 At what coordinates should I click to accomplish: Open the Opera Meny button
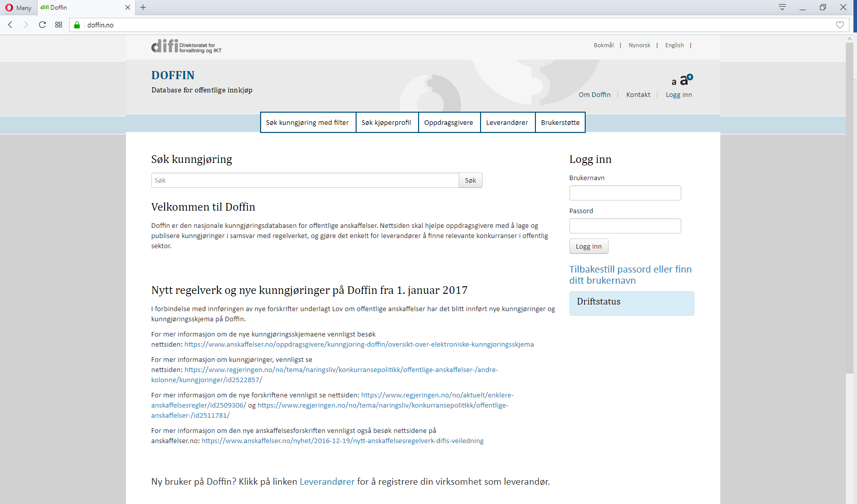point(18,8)
